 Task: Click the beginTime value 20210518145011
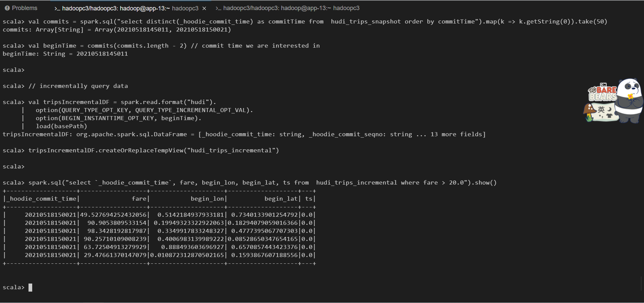(102, 54)
